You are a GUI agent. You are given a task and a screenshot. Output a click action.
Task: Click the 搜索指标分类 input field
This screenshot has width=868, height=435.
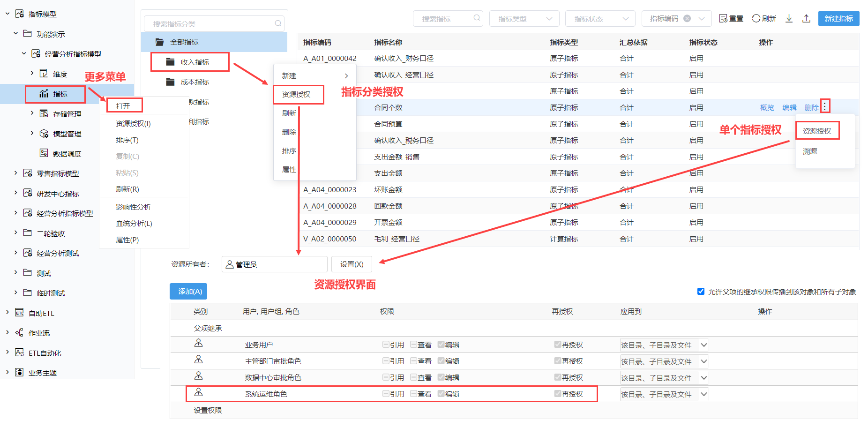click(x=214, y=23)
